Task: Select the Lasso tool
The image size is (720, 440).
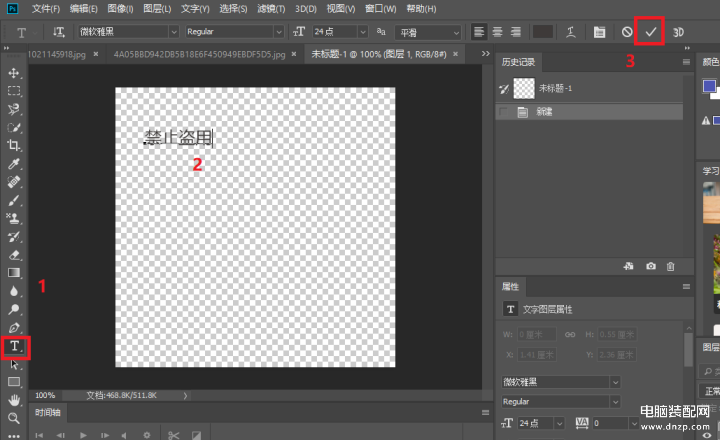Action: 14,109
